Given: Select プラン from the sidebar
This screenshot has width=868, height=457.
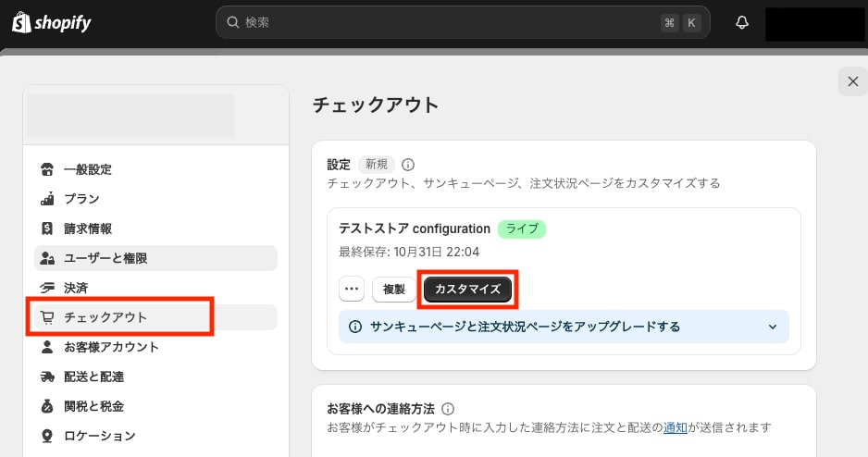Looking at the screenshot, I should coord(81,199).
